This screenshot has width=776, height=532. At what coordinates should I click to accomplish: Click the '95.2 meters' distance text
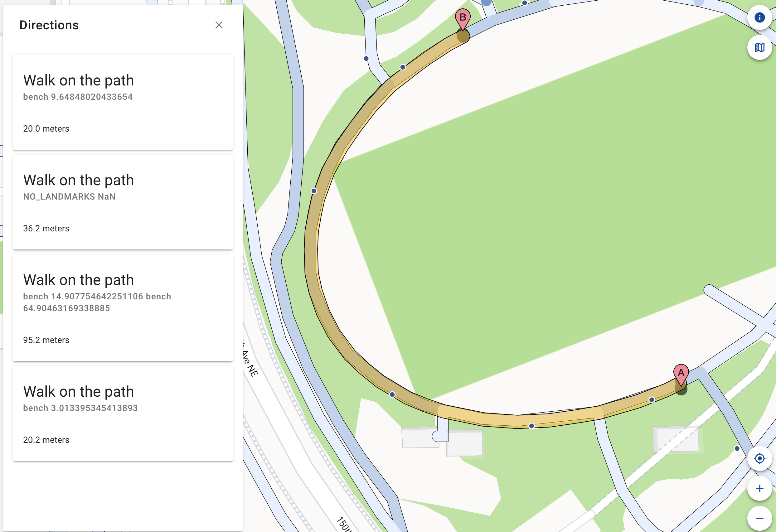(x=46, y=340)
